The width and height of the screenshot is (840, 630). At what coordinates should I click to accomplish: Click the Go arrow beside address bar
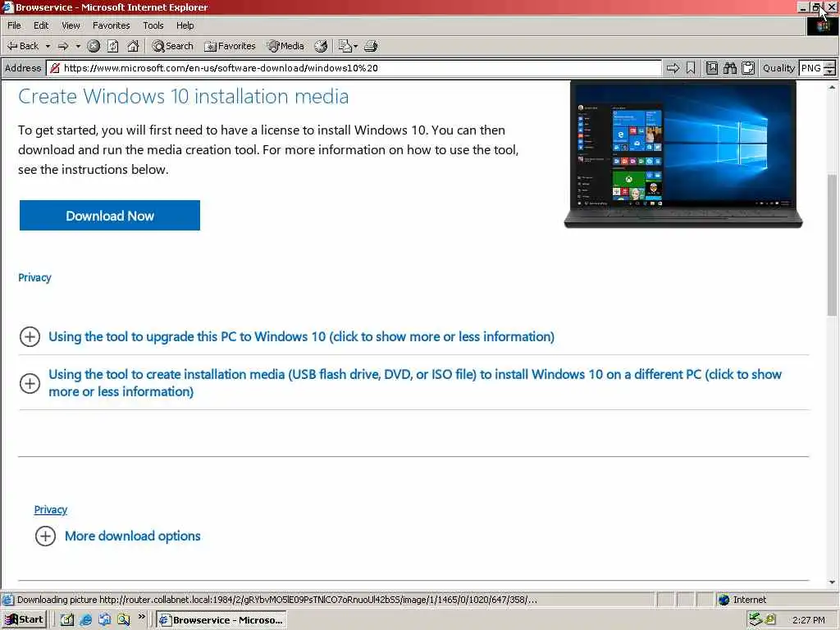[673, 68]
